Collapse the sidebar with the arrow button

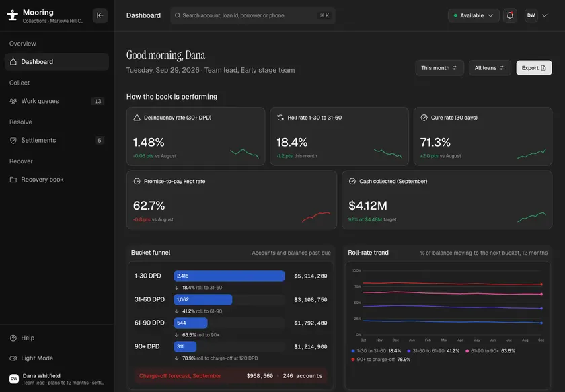point(100,15)
